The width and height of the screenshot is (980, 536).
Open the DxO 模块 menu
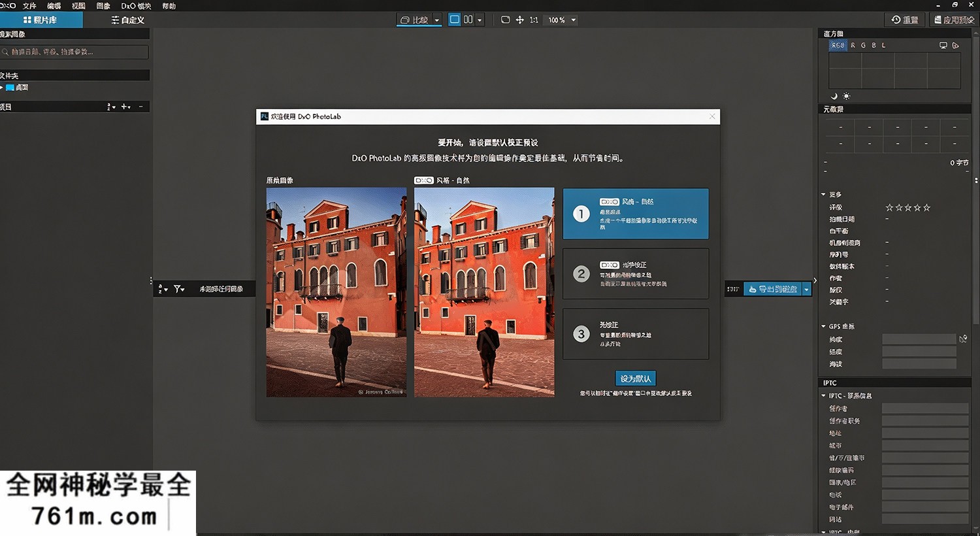136,6
